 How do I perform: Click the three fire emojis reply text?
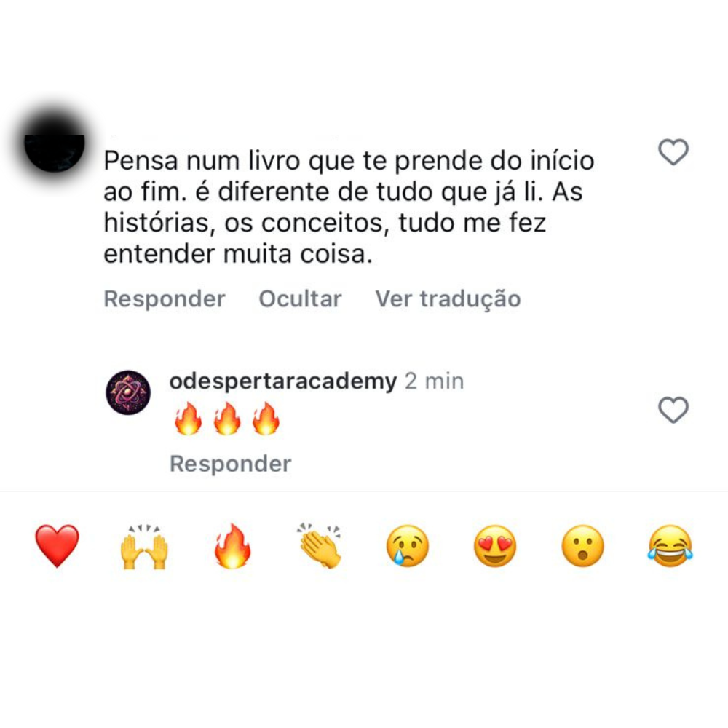pos(227,419)
